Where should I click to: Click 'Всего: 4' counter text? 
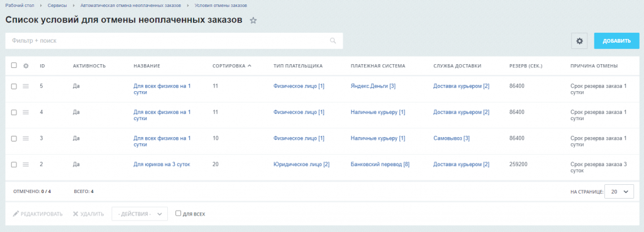point(84,191)
